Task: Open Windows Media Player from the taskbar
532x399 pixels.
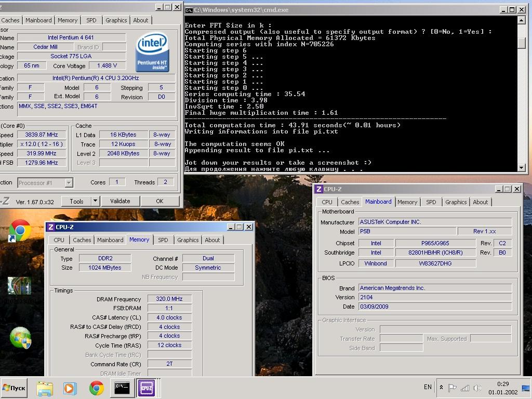Action: pos(71,388)
